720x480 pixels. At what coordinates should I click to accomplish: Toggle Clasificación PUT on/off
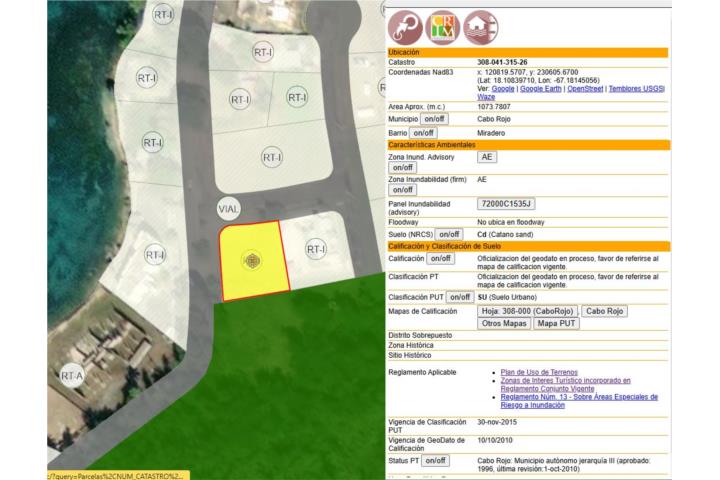(x=460, y=297)
